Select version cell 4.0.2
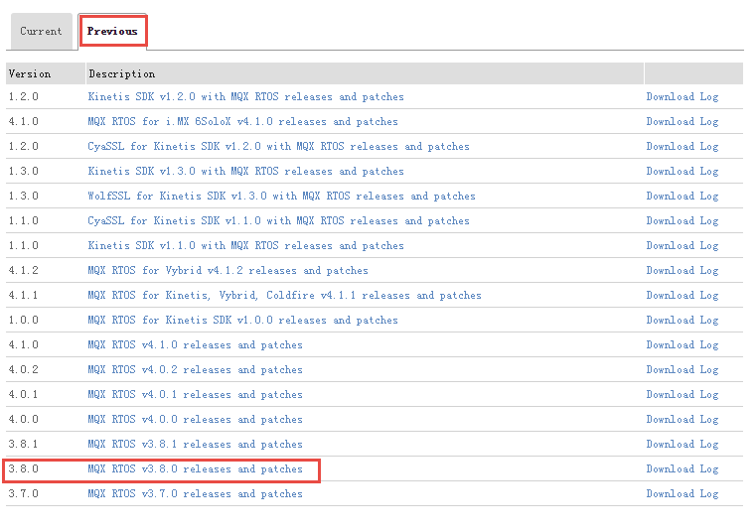Viewport: 756px width, 532px height. (x=23, y=369)
